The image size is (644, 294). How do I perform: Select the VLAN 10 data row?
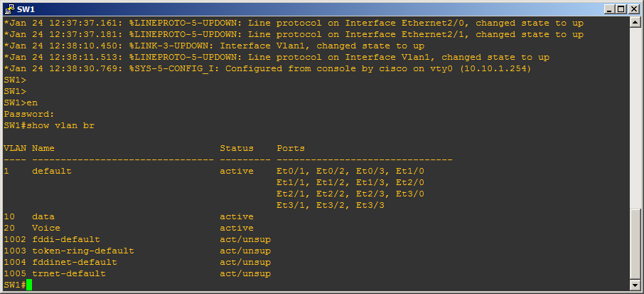point(129,216)
